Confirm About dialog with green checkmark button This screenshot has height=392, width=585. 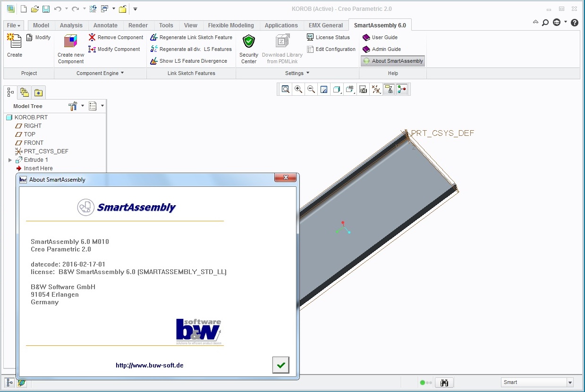(x=281, y=365)
